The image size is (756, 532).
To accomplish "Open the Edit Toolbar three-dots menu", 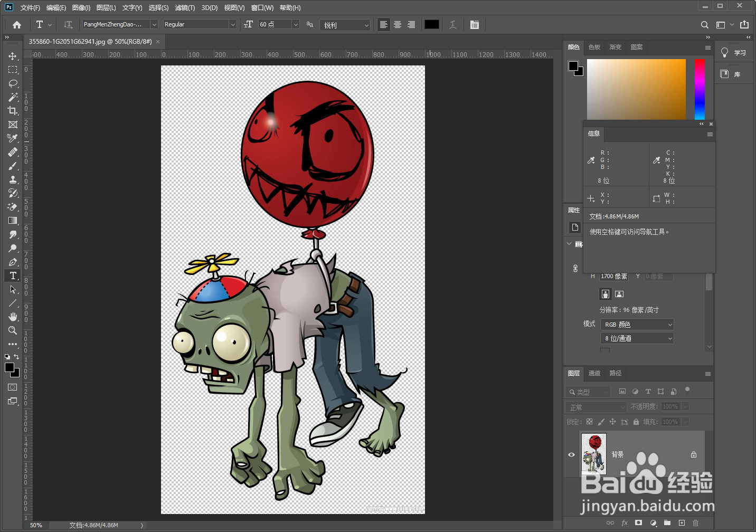I will tap(13, 344).
